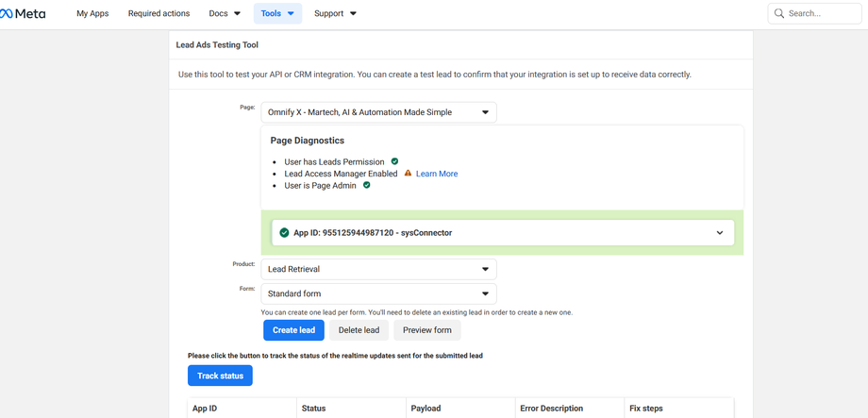Open the Form dropdown

click(x=378, y=293)
